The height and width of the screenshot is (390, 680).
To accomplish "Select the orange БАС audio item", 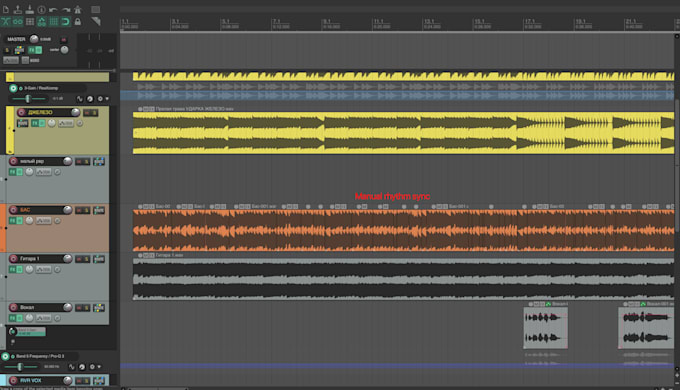I will click(403, 230).
